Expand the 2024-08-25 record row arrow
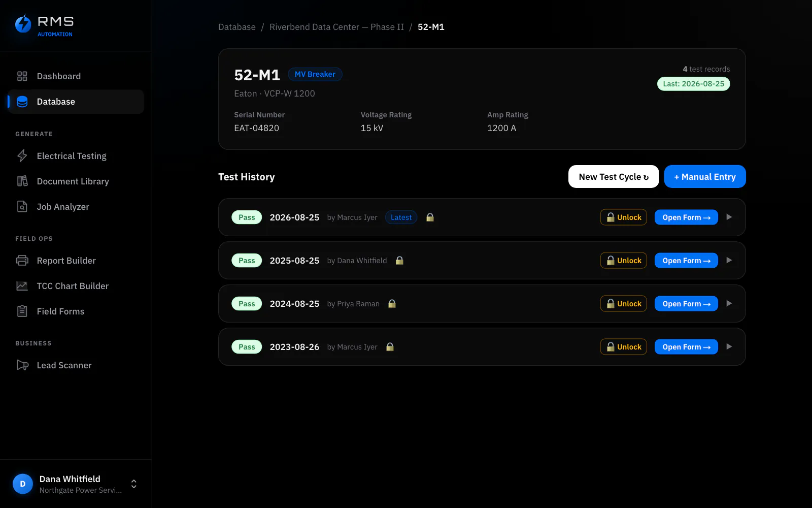This screenshot has height=508, width=812. point(729,304)
